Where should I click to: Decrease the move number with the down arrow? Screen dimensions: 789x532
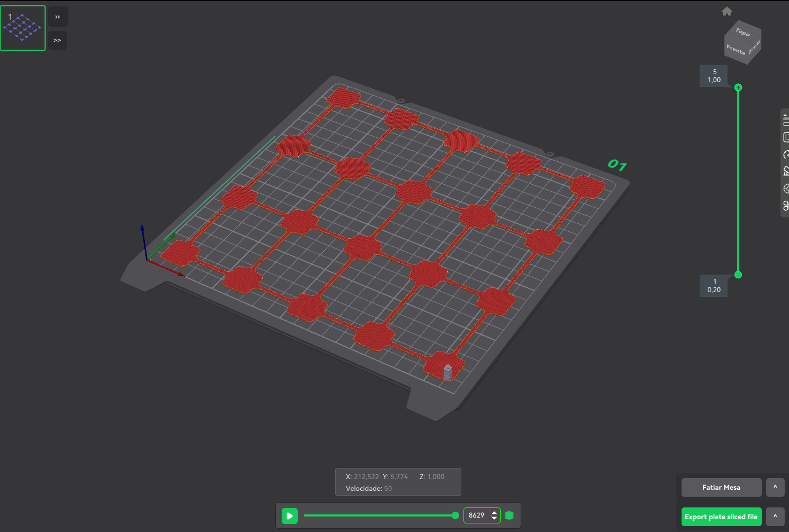pyautogui.click(x=494, y=519)
